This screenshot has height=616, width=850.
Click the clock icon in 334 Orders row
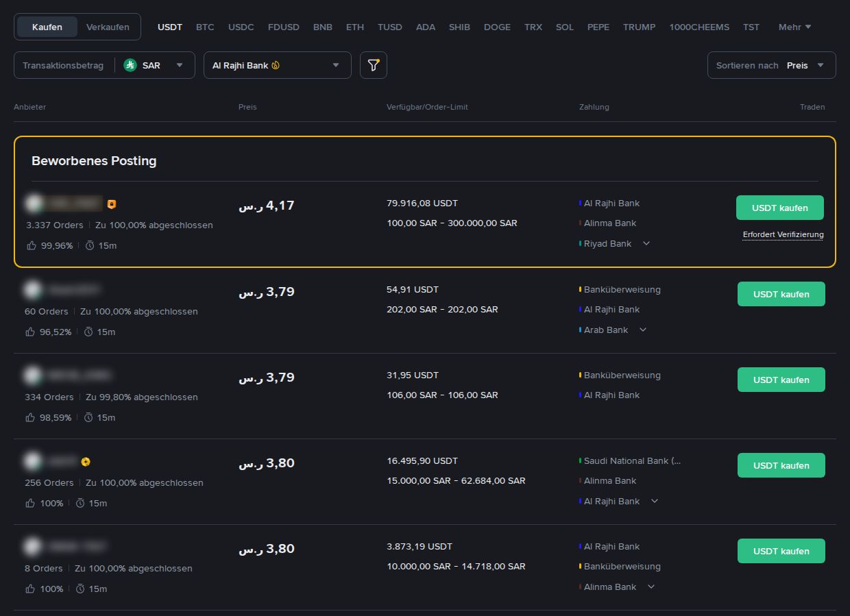click(x=88, y=417)
